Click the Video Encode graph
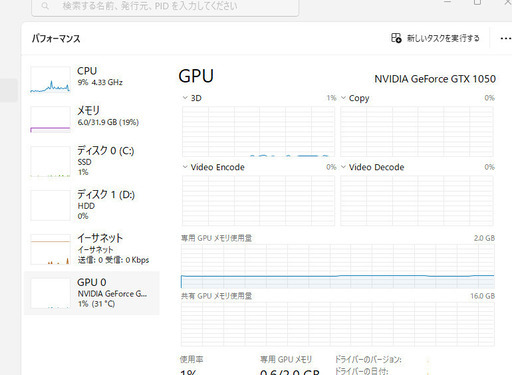Viewport: 512px width, 375px height. 258,201
